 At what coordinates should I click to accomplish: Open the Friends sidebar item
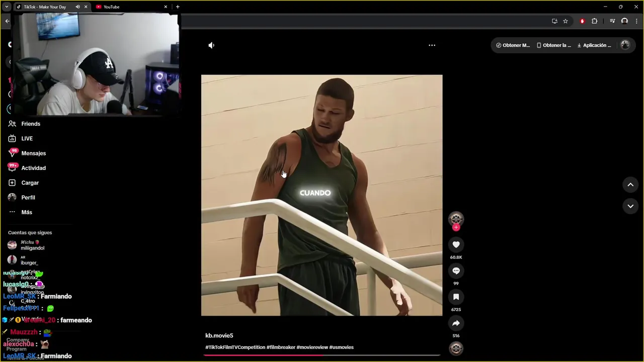coord(31,124)
